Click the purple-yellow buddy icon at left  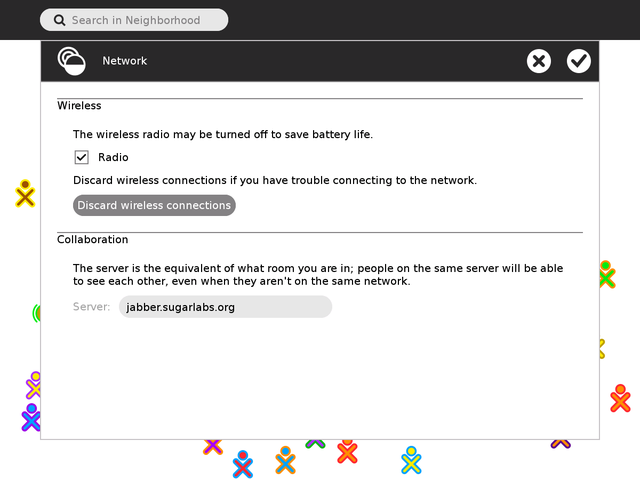pyautogui.click(x=34, y=385)
